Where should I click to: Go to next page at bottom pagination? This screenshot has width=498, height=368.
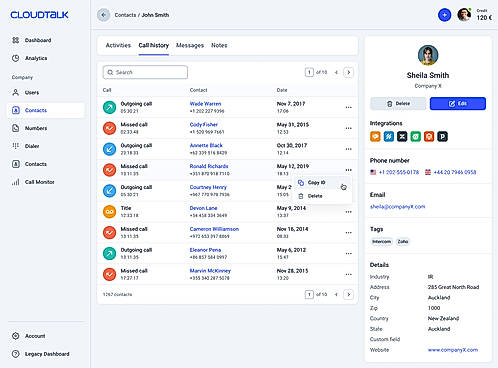point(349,294)
